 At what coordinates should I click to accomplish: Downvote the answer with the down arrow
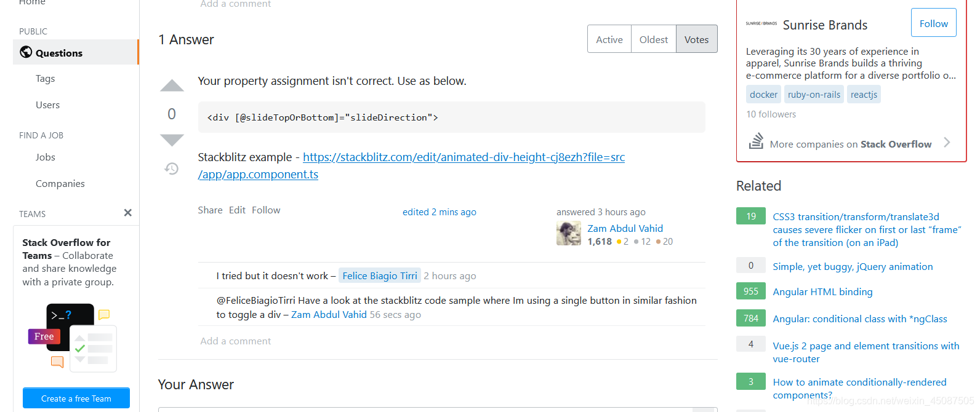coord(172,140)
